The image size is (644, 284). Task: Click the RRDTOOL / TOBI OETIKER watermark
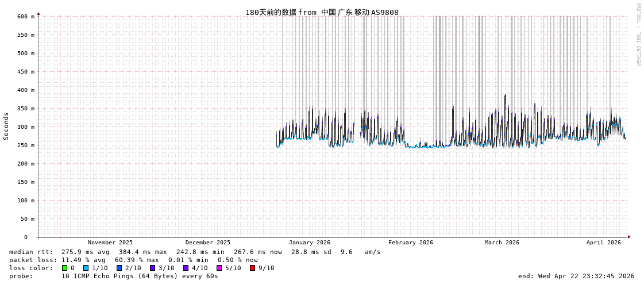pos(638,34)
